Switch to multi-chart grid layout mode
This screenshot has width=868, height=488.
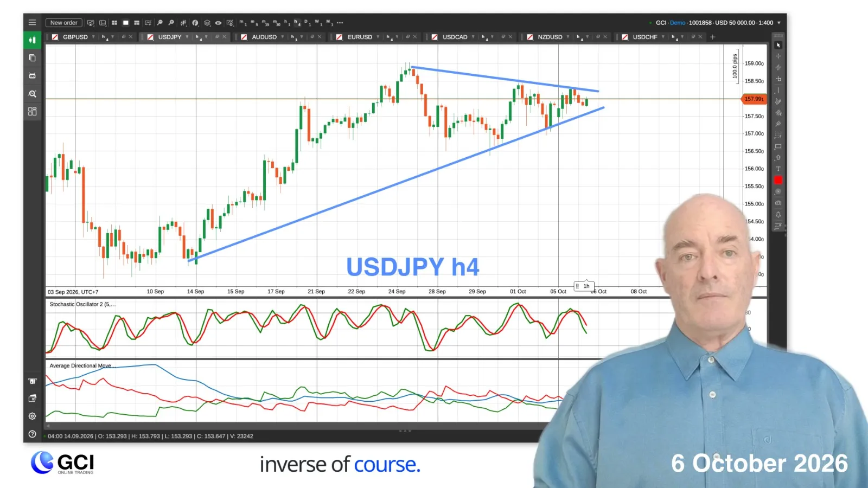click(x=114, y=23)
